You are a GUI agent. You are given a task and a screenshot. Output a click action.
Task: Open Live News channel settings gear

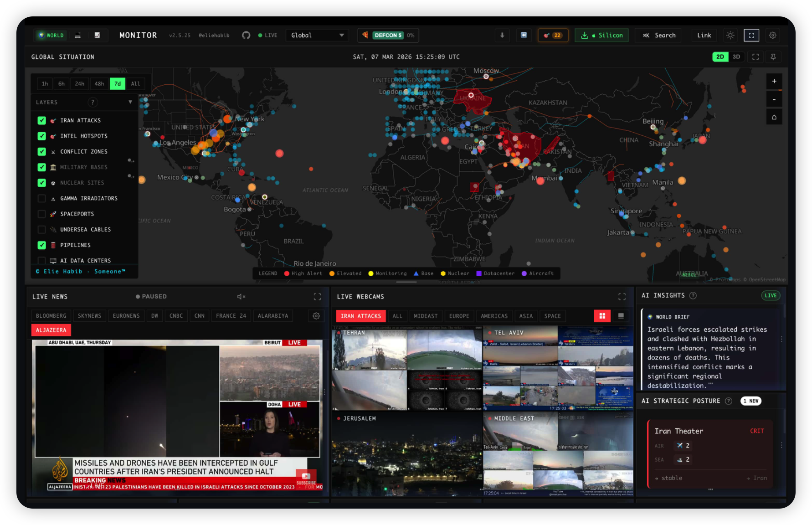(x=316, y=316)
